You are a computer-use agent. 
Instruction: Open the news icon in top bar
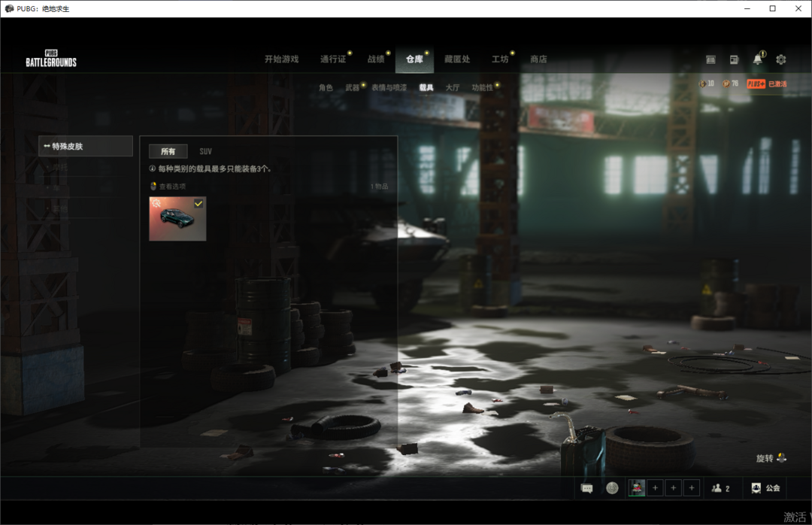735,59
